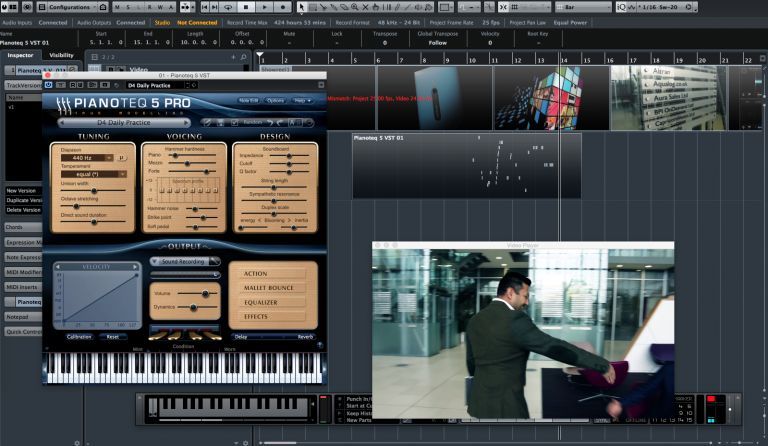Click the Random button in Pianoteq

[x=252, y=122]
